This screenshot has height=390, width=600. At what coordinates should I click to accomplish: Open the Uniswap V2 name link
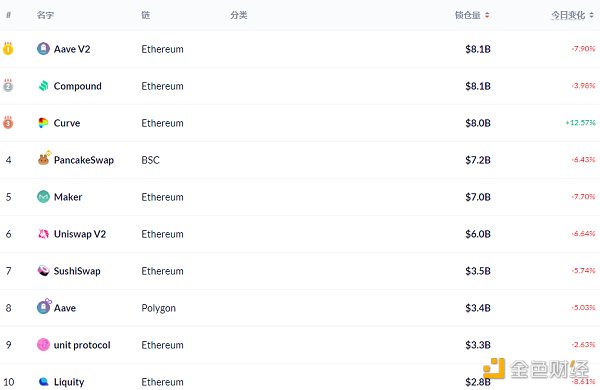coord(80,234)
